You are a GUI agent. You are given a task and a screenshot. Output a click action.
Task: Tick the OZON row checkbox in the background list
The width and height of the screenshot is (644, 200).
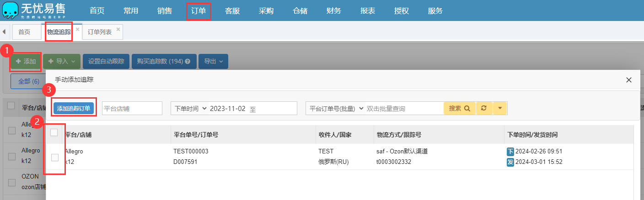[12, 182]
